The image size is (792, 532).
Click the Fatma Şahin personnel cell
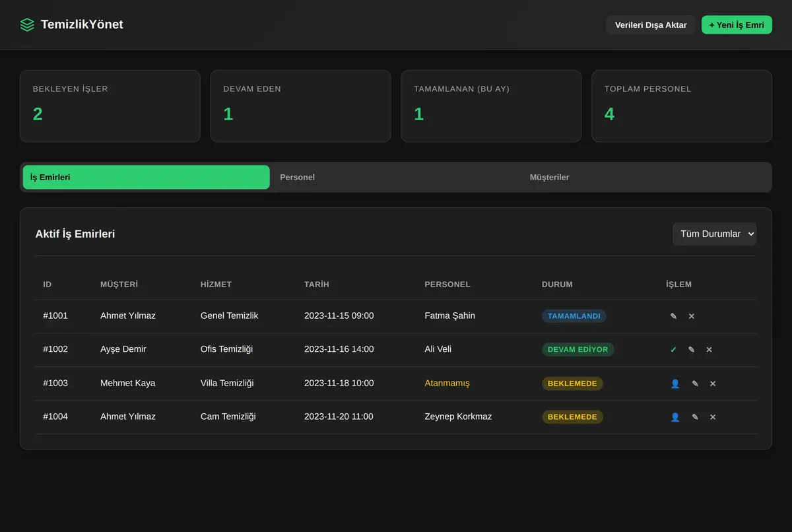click(450, 316)
